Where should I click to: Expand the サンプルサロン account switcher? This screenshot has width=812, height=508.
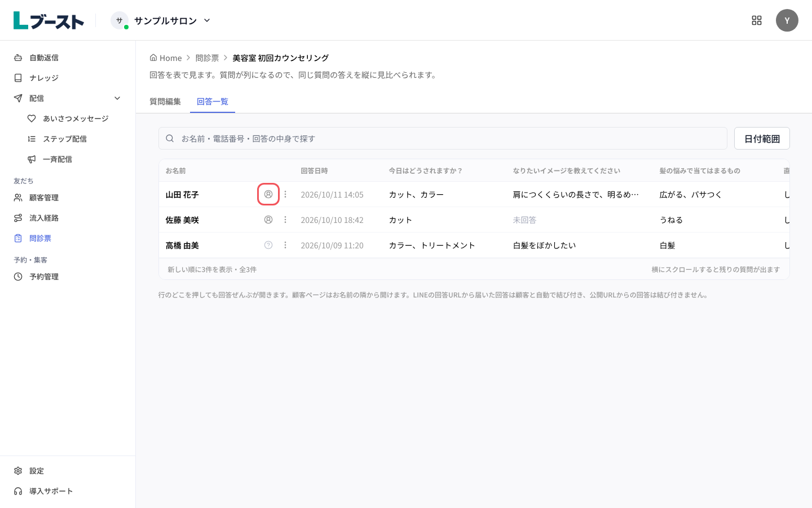coord(161,20)
